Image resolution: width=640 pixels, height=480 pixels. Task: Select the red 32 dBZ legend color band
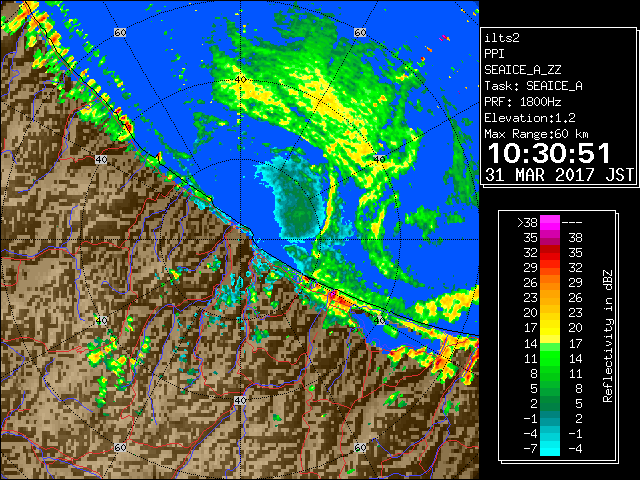point(550,253)
